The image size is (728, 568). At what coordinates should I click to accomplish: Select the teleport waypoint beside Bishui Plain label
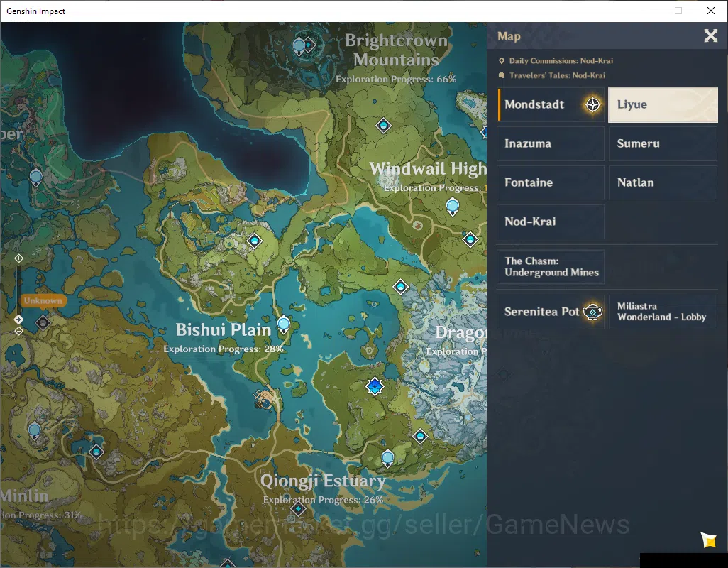point(284,324)
